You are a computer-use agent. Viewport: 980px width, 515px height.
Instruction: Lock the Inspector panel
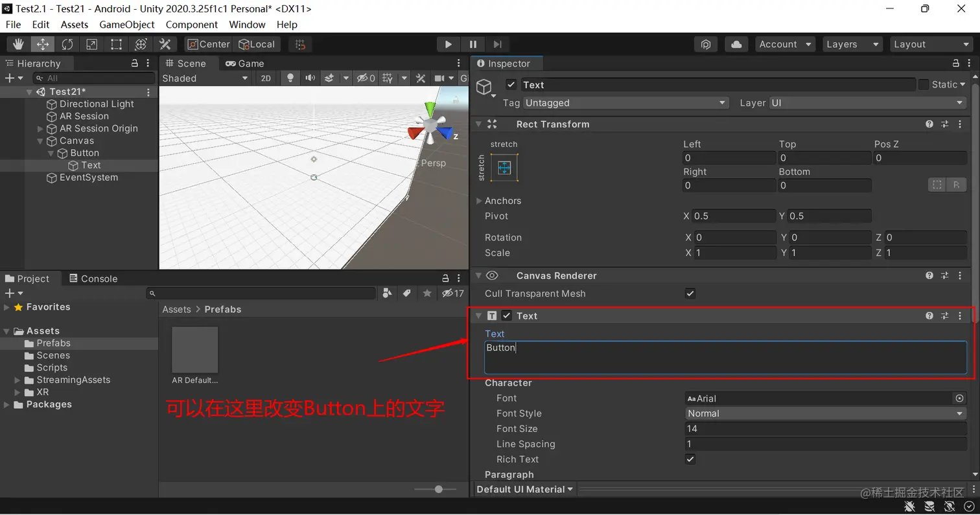(956, 63)
